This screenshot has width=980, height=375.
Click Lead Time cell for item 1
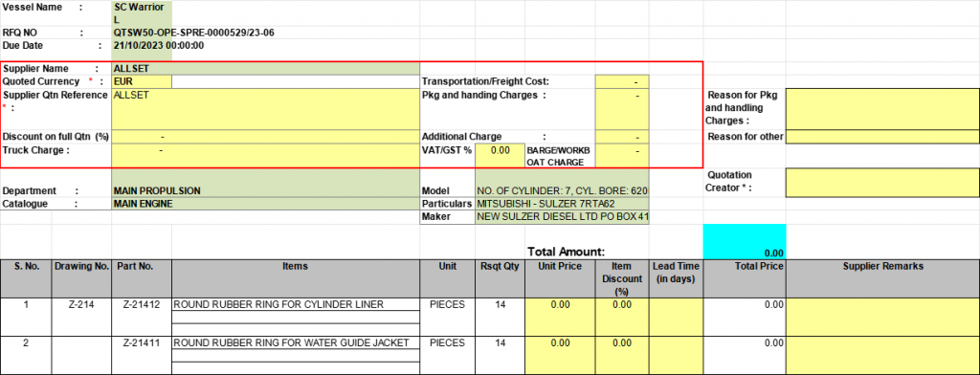pyautogui.click(x=677, y=317)
